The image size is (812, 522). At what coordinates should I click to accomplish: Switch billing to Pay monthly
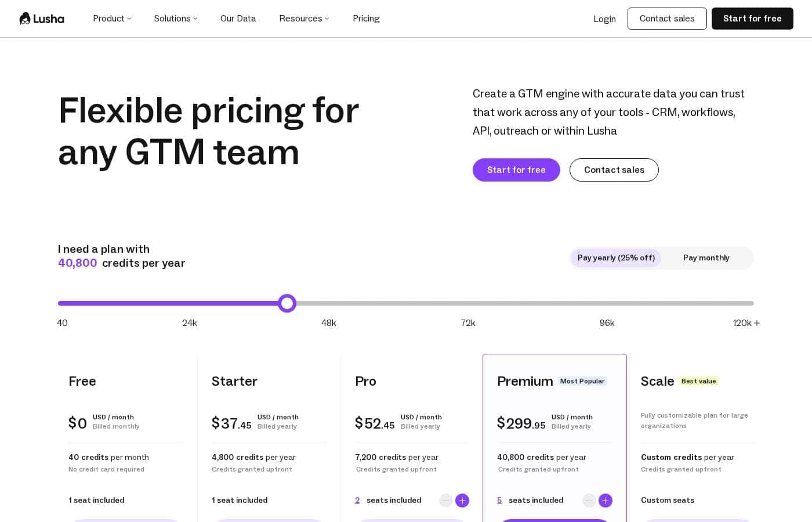[x=706, y=258]
